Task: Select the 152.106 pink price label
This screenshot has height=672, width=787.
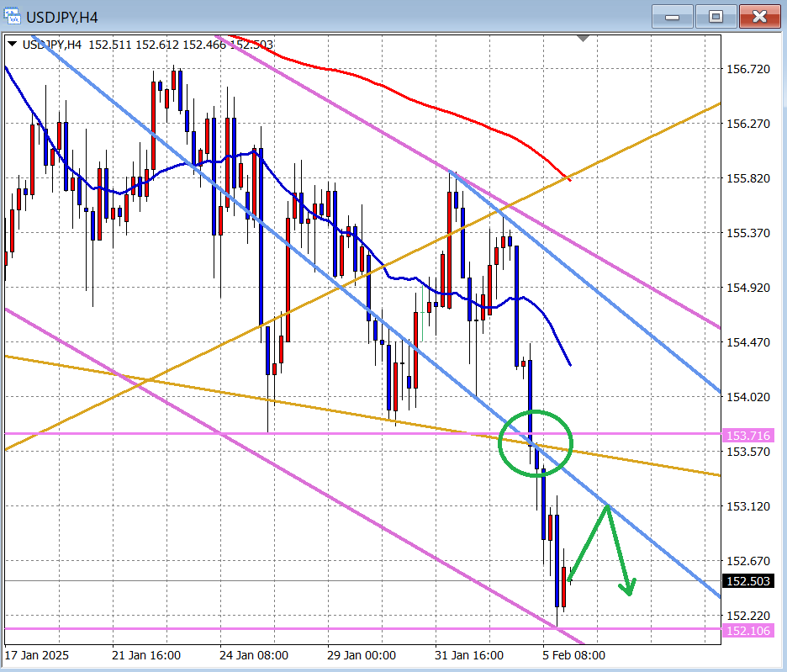Action: click(746, 631)
